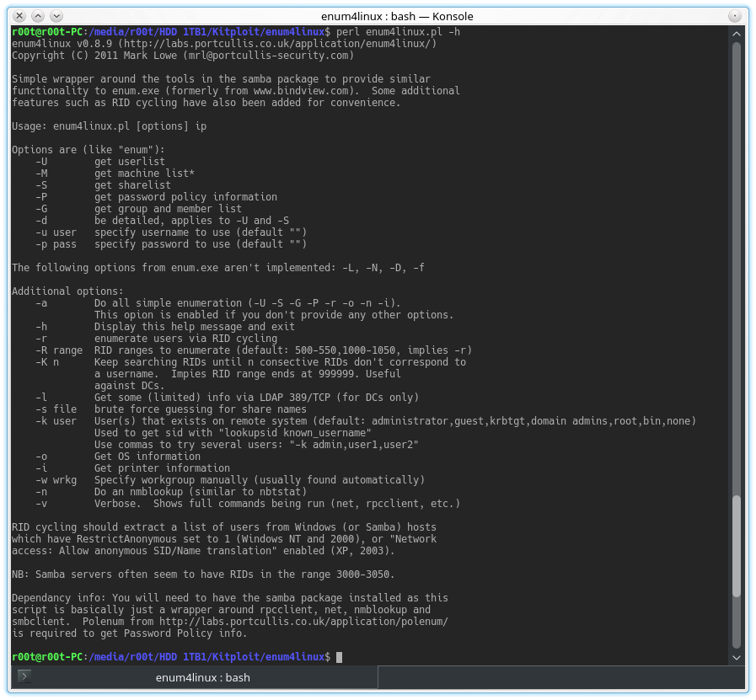Screen dimensions: 756x700
Task: Click the "Usage: enum4linux.pl [options] ip" line
Action: tap(111, 126)
